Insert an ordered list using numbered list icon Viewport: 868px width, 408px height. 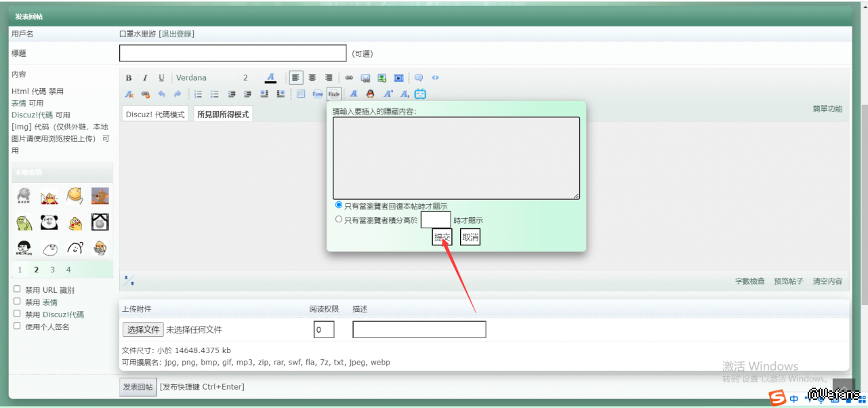[x=198, y=94]
